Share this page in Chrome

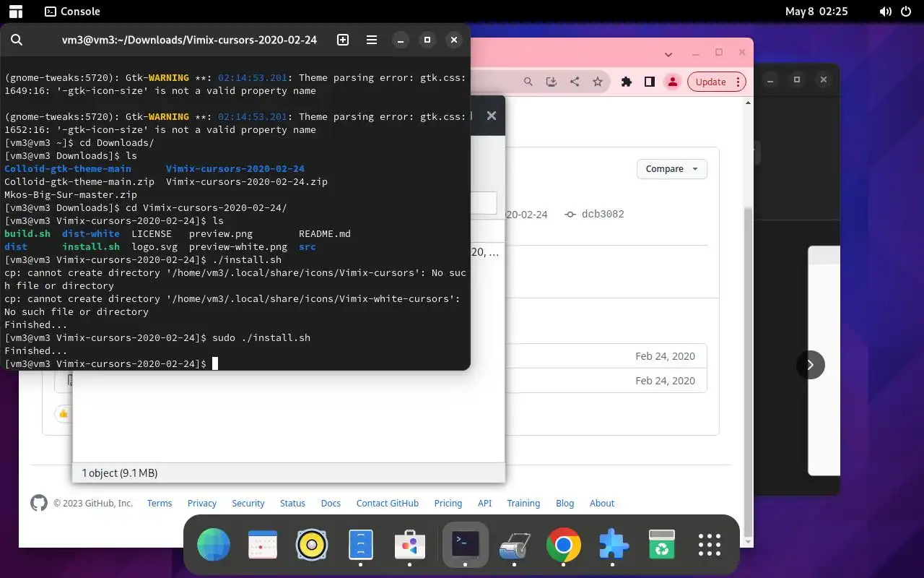[x=575, y=82]
